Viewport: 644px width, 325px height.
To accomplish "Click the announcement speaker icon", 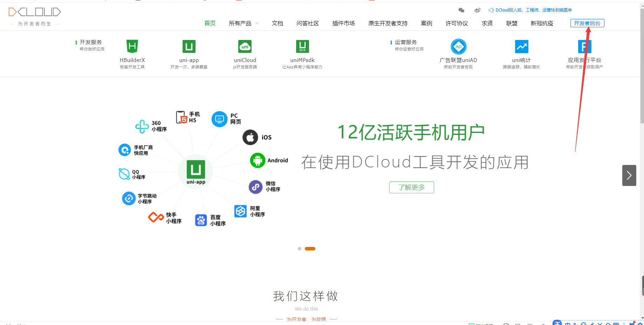I will pyautogui.click(x=491, y=10).
